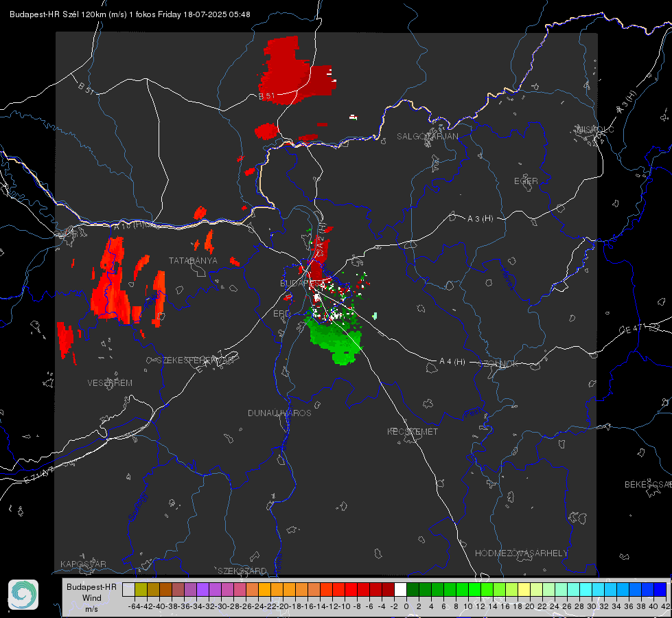Click the BÉKÉSCSABA city label

point(648,484)
